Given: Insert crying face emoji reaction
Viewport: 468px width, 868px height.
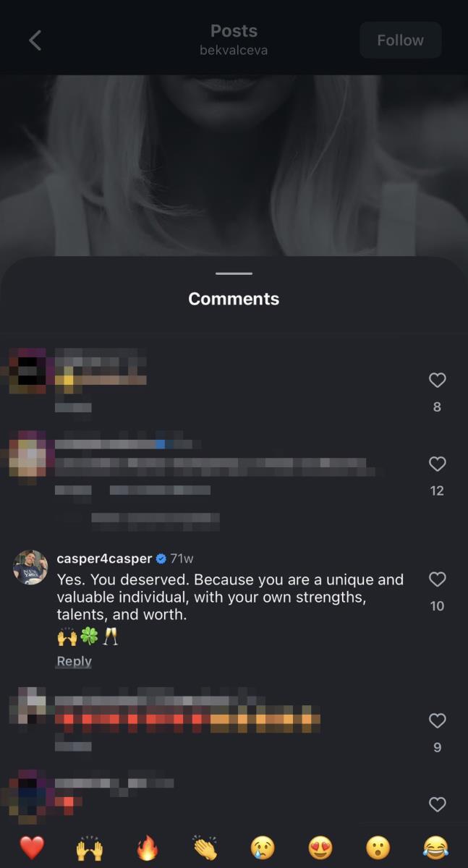Looking at the screenshot, I should tap(263, 847).
